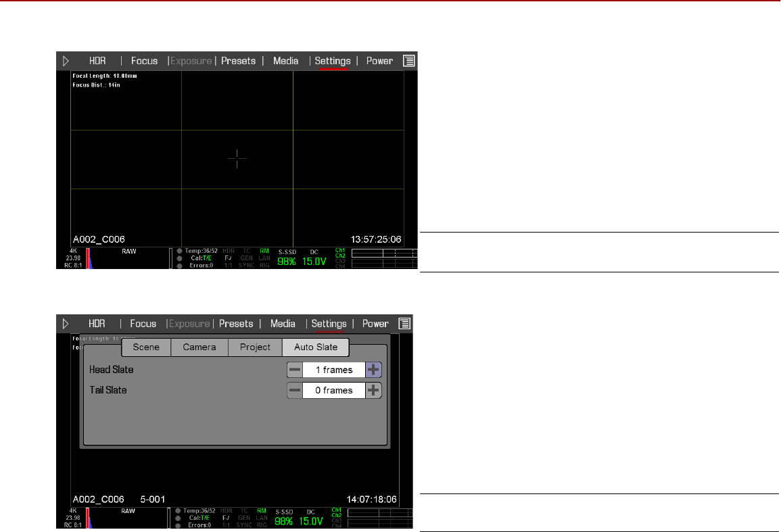Viewport: 781px width, 532px height.
Task: Open Power menu on the Auto Slate screen
Action: tap(375, 324)
